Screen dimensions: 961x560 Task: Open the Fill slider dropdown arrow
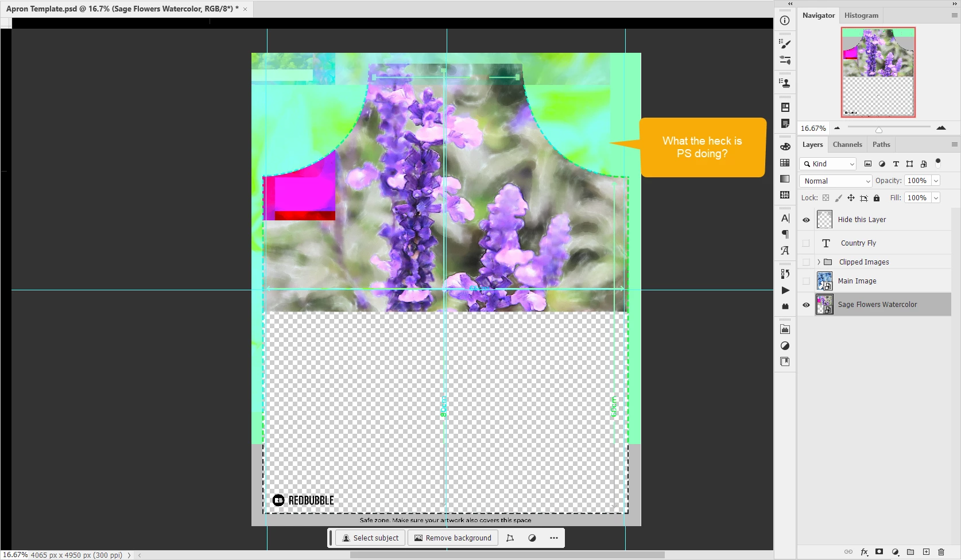pyautogui.click(x=936, y=198)
